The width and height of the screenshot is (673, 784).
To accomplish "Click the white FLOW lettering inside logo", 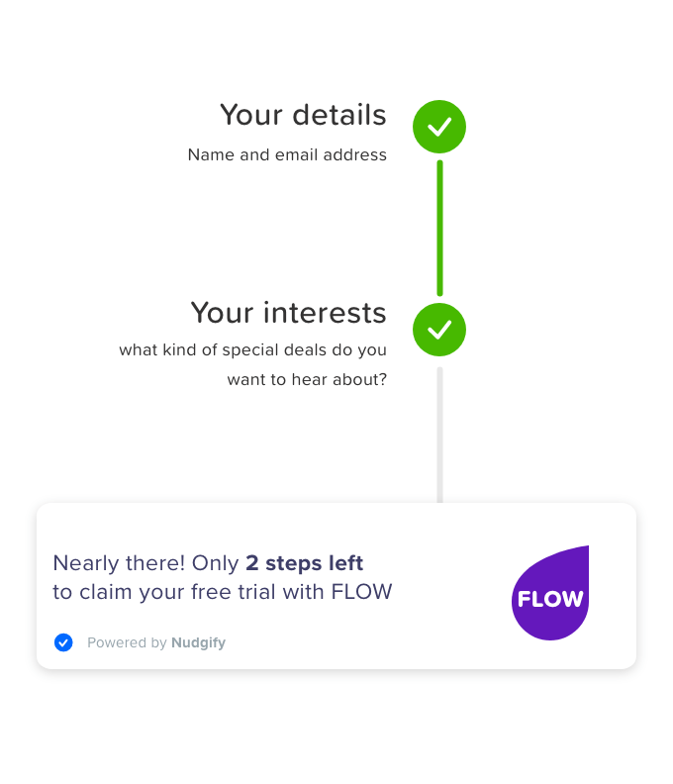I will (550, 599).
